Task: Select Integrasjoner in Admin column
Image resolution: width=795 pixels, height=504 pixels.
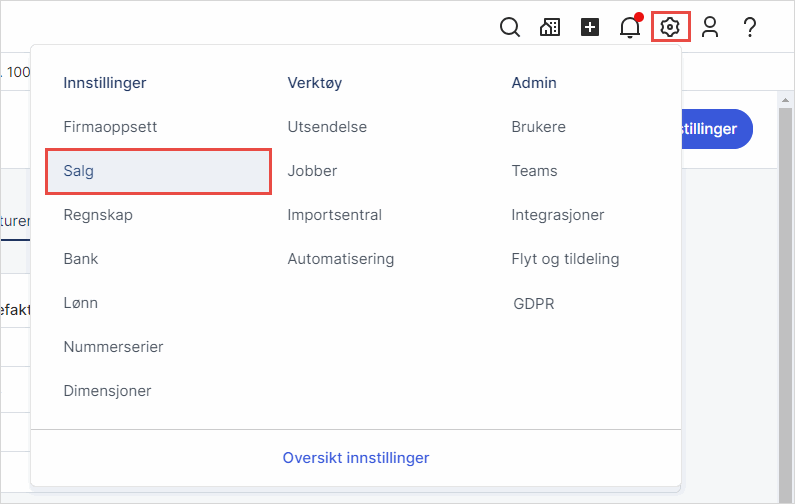Action: (x=557, y=215)
